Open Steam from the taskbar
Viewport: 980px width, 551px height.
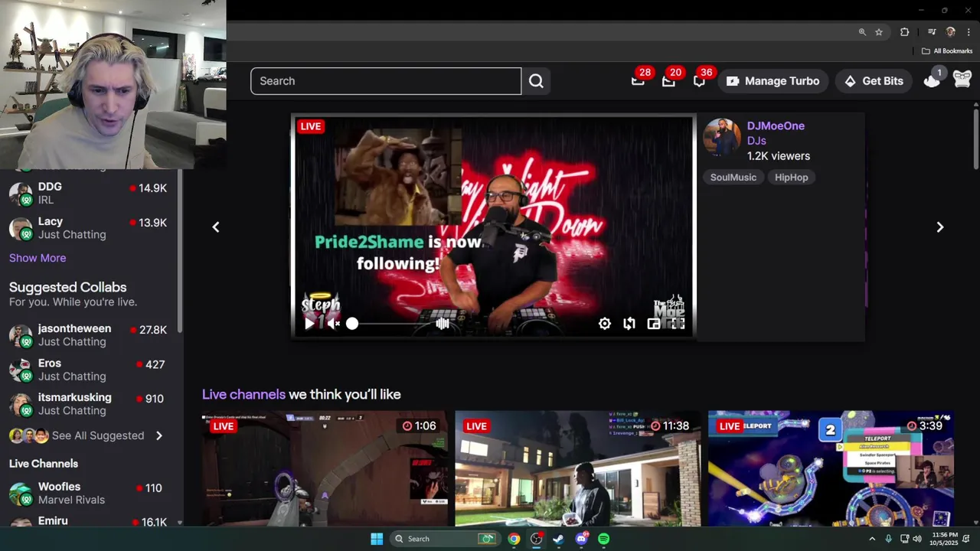coord(558,539)
